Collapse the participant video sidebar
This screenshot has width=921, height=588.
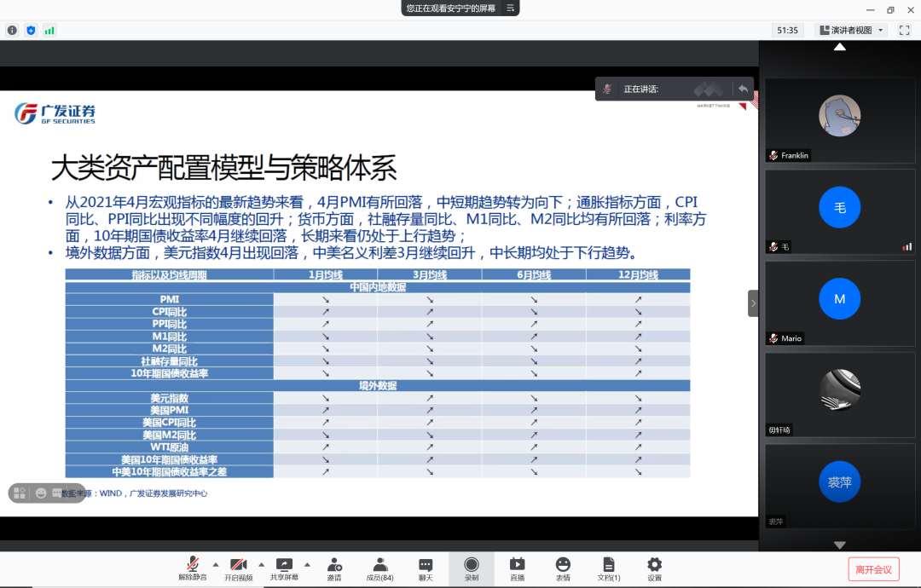click(x=753, y=303)
